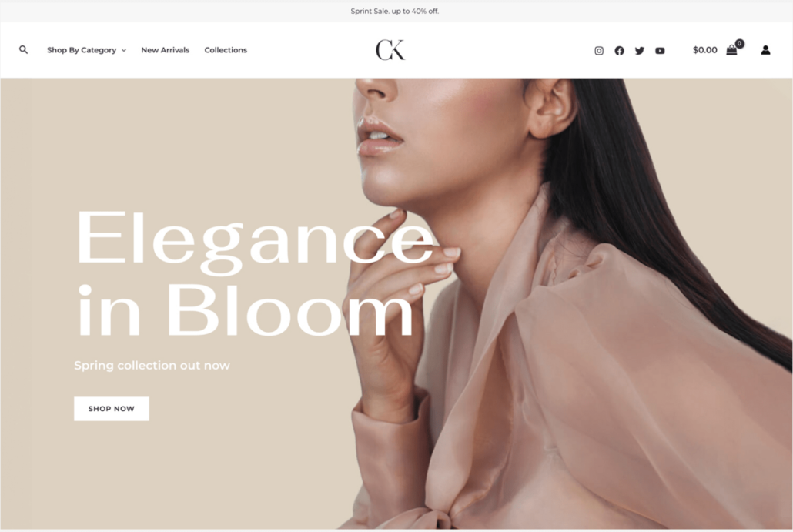
Task: Click the Twitter bird icon
Action: coord(640,51)
